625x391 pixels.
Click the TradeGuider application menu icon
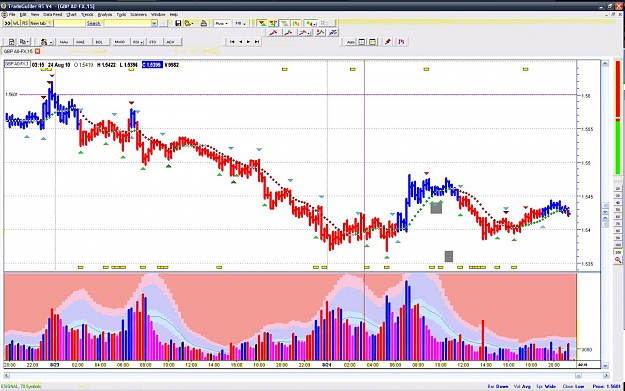4,14
